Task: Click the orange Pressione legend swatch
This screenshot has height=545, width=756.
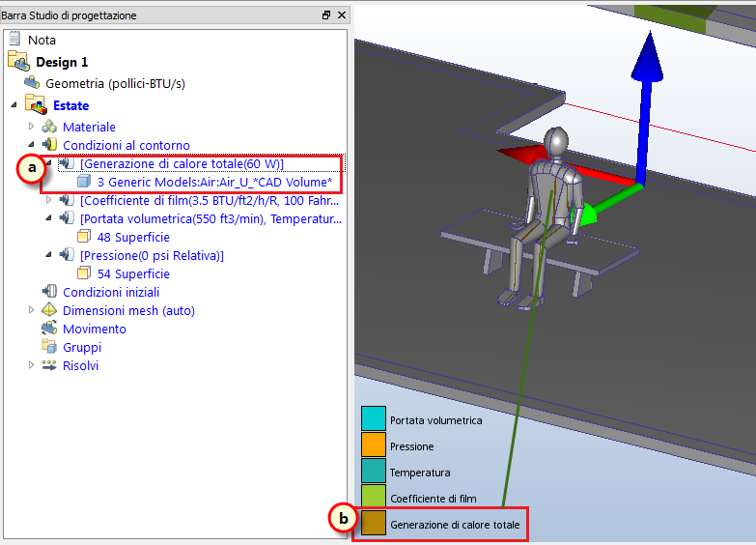Action: [x=374, y=445]
